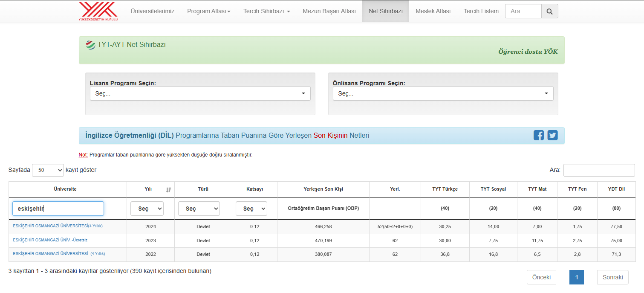The height and width of the screenshot is (293, 644).
Task: Click TYT Türkçe value 36,8
Action: coord(445,254)
